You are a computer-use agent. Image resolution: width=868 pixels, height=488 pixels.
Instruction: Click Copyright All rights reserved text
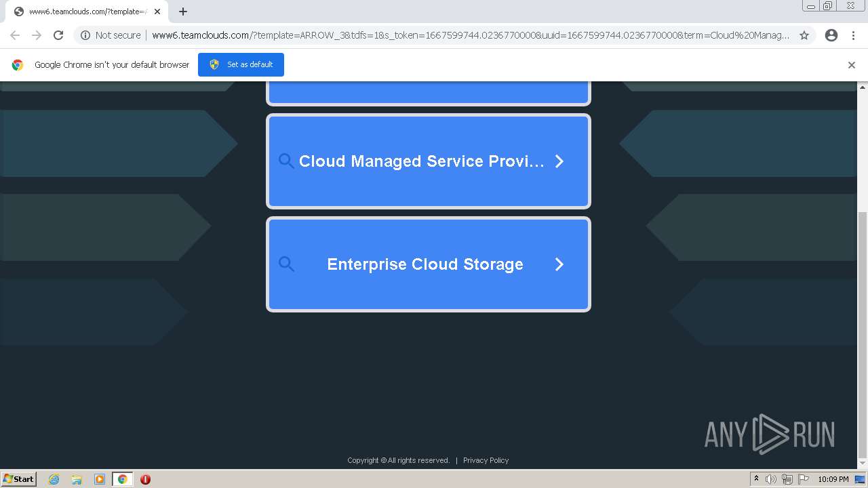pos(398,460)
